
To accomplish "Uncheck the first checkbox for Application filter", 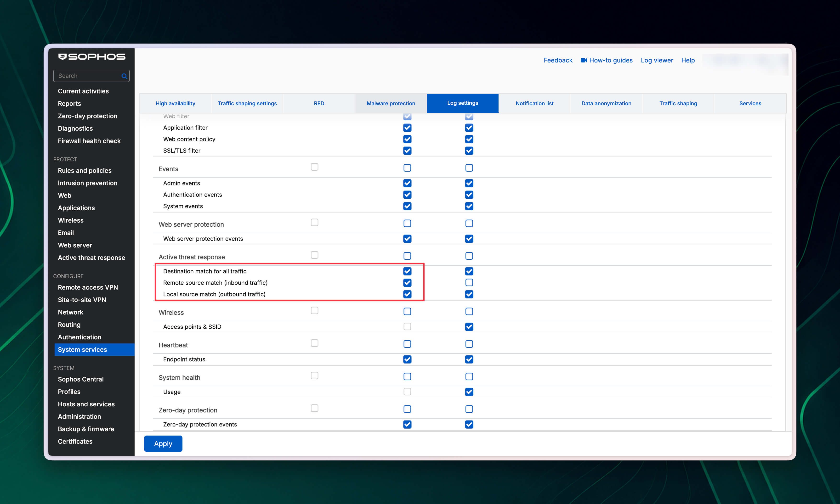I will pyautogui.click(x=407, y=128).
